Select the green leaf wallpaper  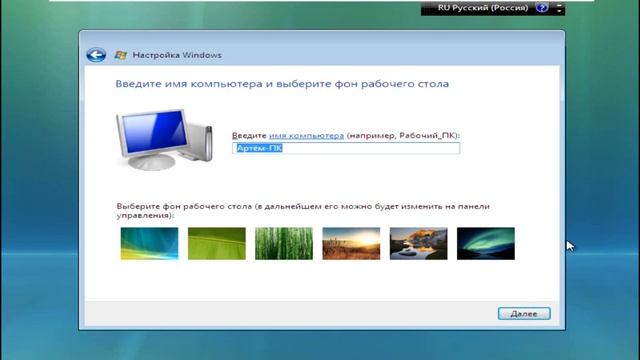(217, 244)
